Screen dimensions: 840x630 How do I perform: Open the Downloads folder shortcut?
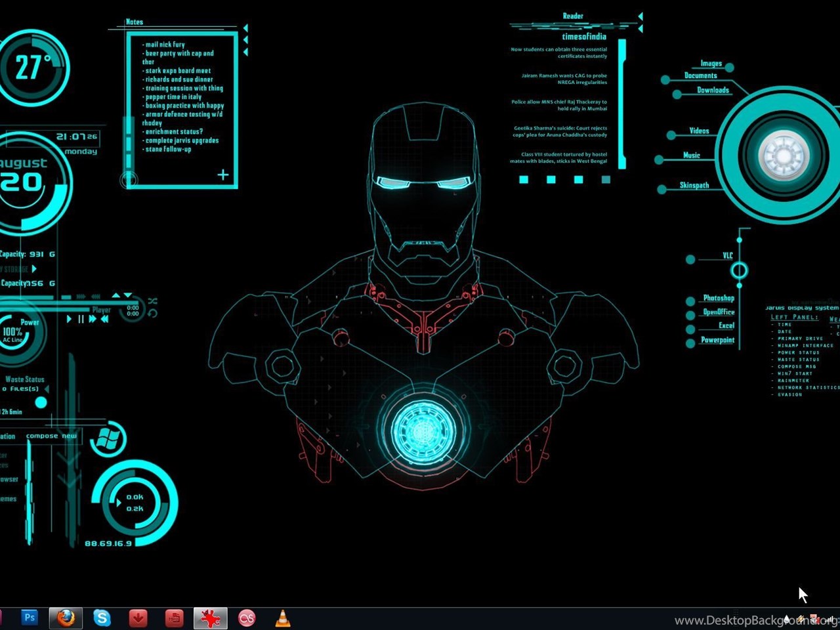[x=713, y=90]
